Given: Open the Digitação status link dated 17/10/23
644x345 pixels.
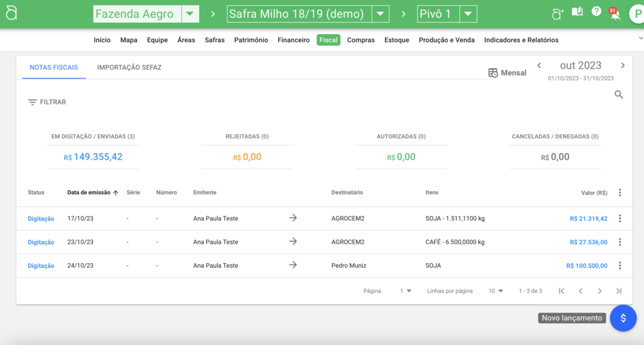Looking at the screenshot, I should (x=41, y=219).
